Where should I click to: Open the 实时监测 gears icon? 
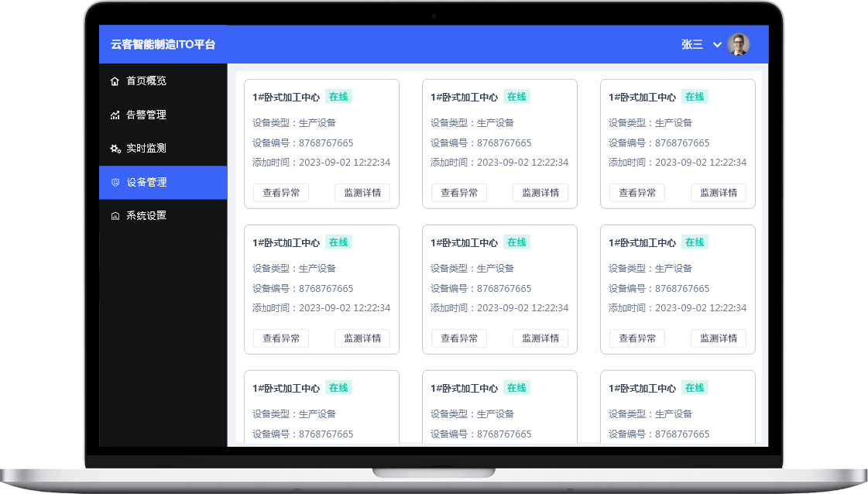click(x=115, y=149)
